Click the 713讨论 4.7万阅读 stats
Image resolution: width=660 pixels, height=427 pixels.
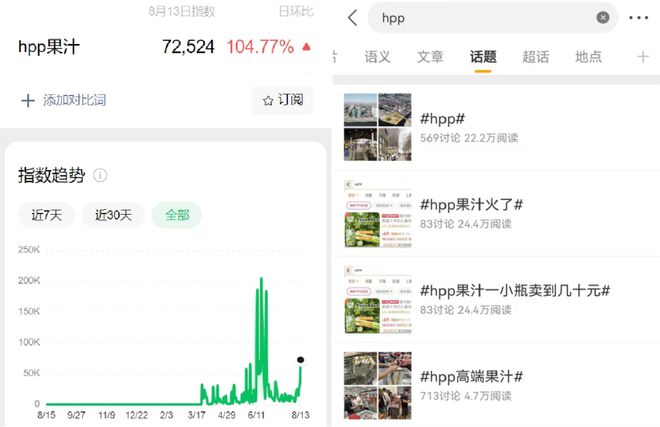coord(466,396)
